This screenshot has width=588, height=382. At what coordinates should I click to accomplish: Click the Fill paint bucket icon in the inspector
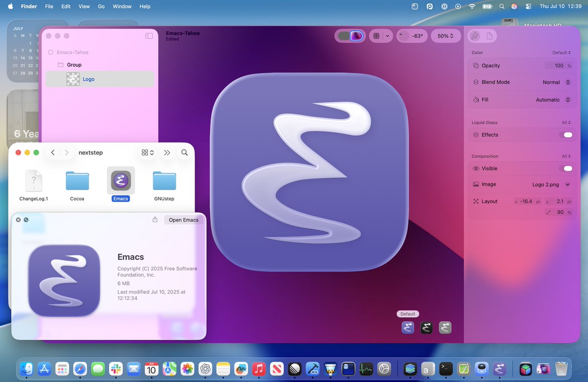tap(476, 100)
